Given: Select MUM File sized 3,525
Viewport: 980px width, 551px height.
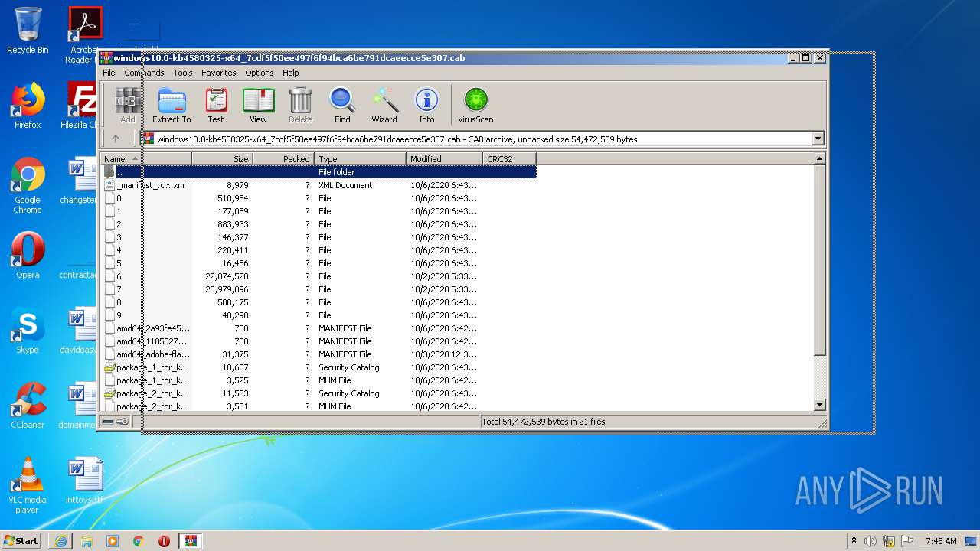Looking at the screenshot, I should click(x=318, y=380).
